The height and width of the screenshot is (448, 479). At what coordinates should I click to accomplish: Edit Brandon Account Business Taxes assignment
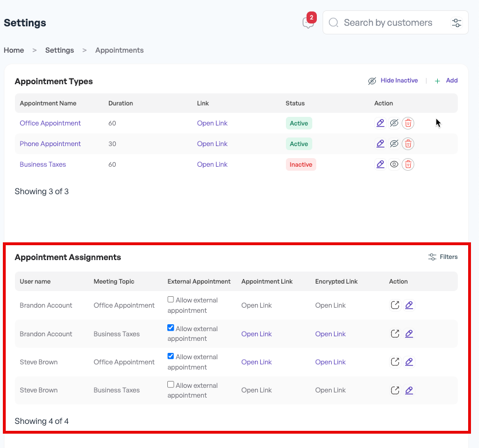pos(409,333)
